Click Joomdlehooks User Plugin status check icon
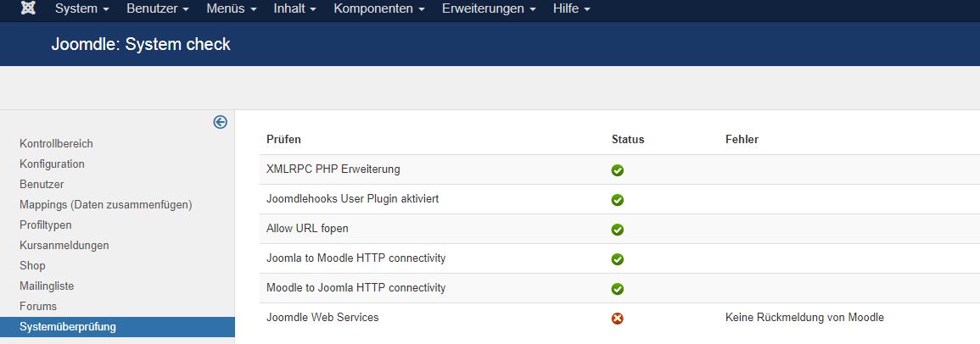This screenshot has width=980, height=344. coord(618,200)
